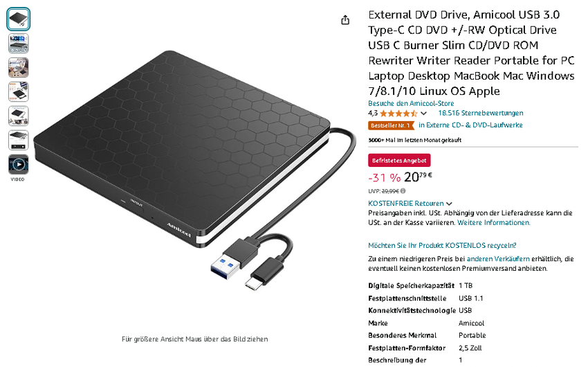Select the fourth product thumbnail image

(19, 91)
